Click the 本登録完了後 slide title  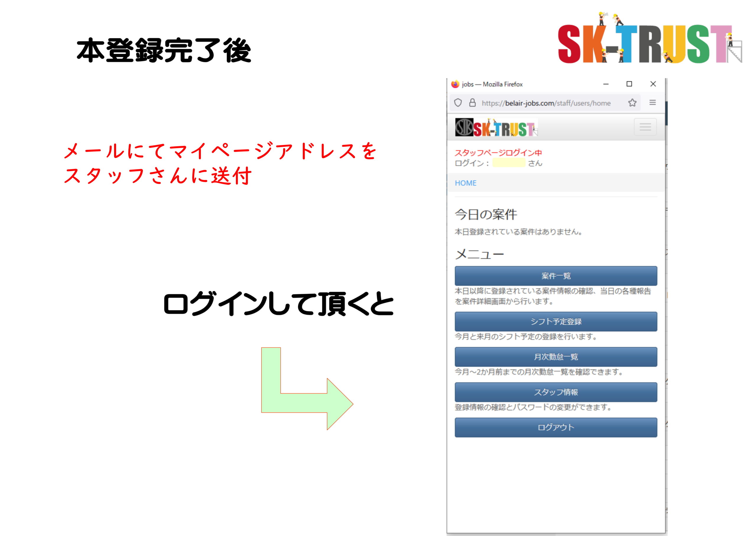pos(164,50)
